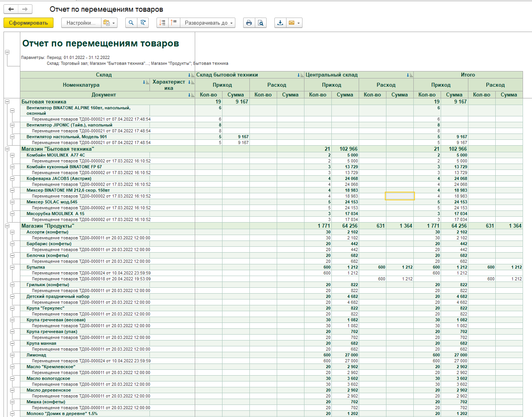
Task: Click the Find Next icon
Action: pos(143,23)
